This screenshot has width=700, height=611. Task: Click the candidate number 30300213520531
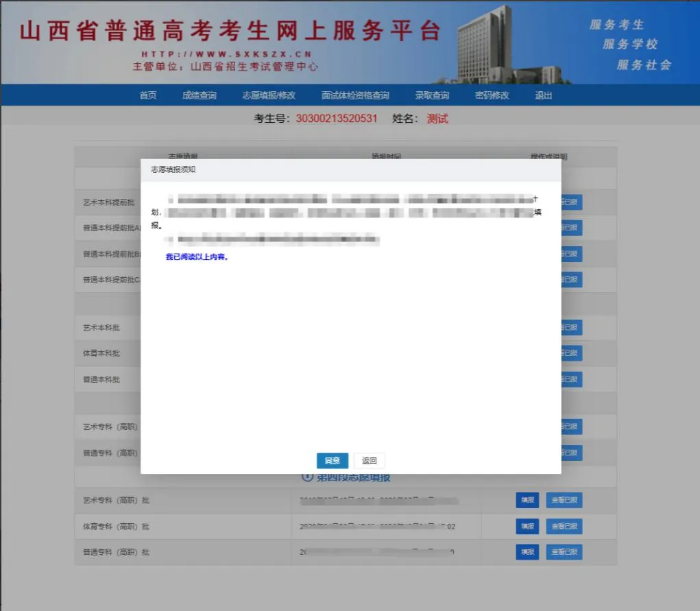point(337,119)
